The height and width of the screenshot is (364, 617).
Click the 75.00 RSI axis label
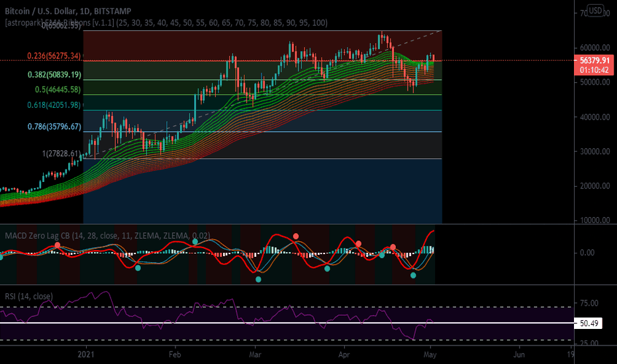point(589,303)
